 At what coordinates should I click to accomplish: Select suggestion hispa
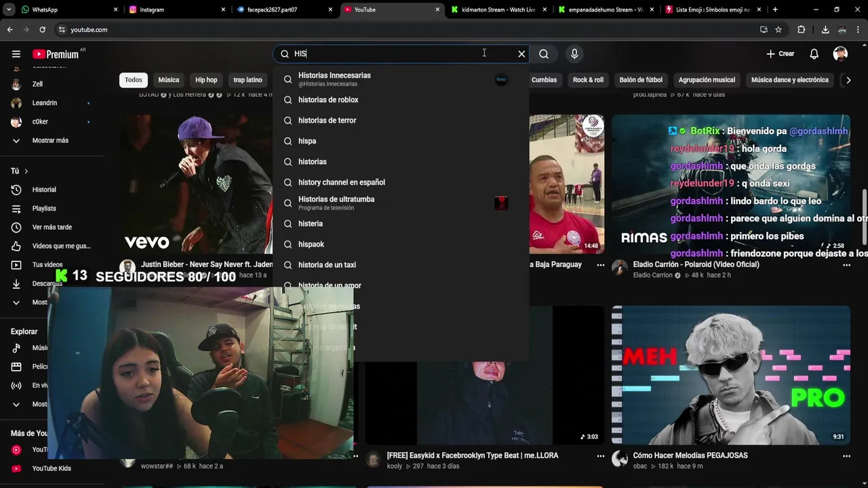(401, 141)
